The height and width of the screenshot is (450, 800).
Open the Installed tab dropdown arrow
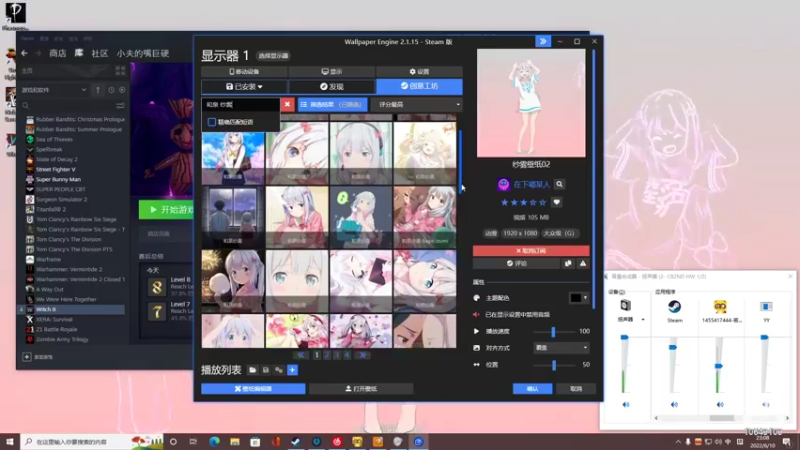click(260, 87)
